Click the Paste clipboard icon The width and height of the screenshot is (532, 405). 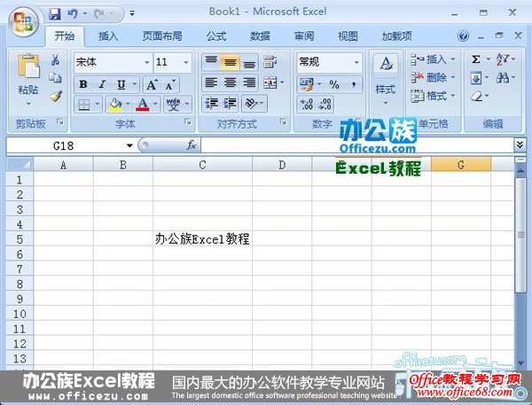(28, 66)
